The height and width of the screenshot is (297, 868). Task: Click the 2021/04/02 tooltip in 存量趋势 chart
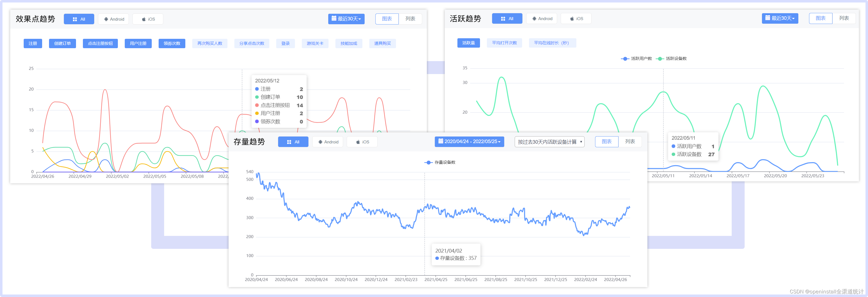click(456, 254)
